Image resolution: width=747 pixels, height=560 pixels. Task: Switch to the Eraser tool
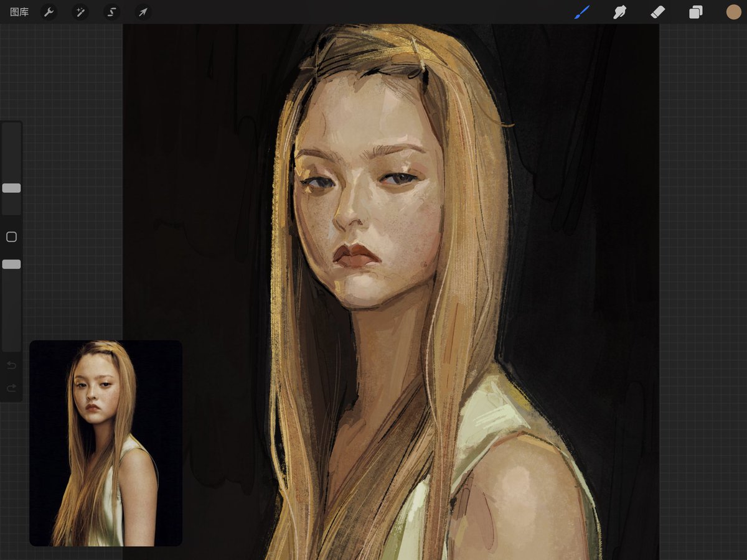tap(657, 12)
